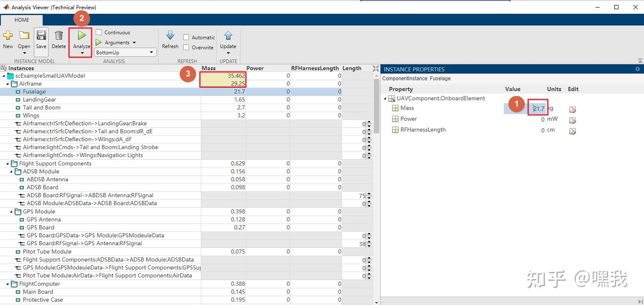Click edit icon for Power property
The image size is (644, 305).
pyautogui.click(x=572, y=120)
